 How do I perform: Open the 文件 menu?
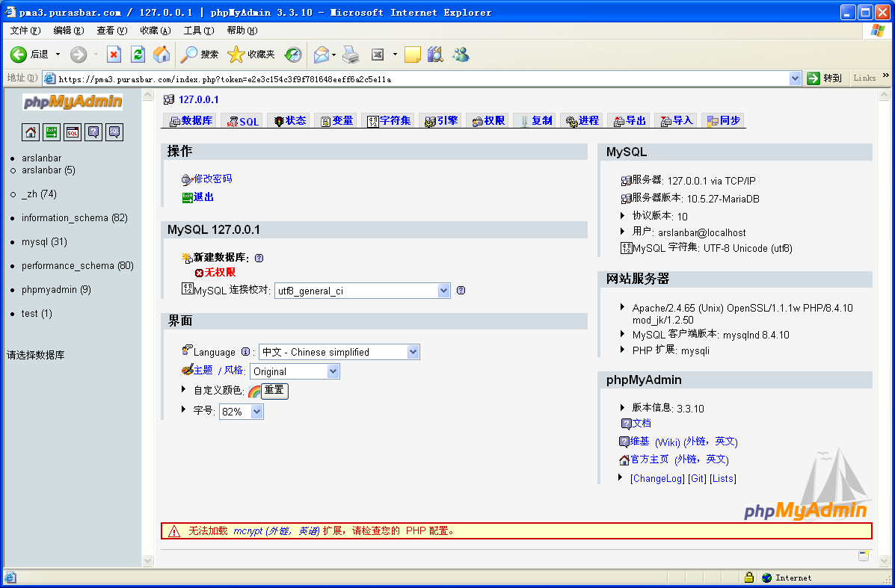[x=25, y=30]
